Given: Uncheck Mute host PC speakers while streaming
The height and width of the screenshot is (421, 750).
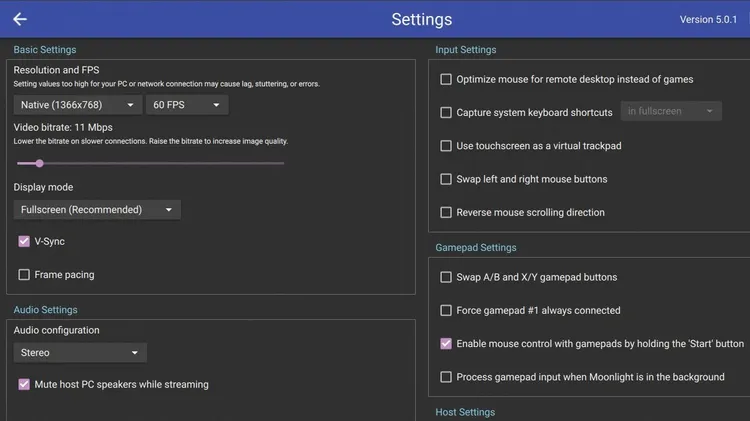Looking at the screenshot, I should (24, 384).
